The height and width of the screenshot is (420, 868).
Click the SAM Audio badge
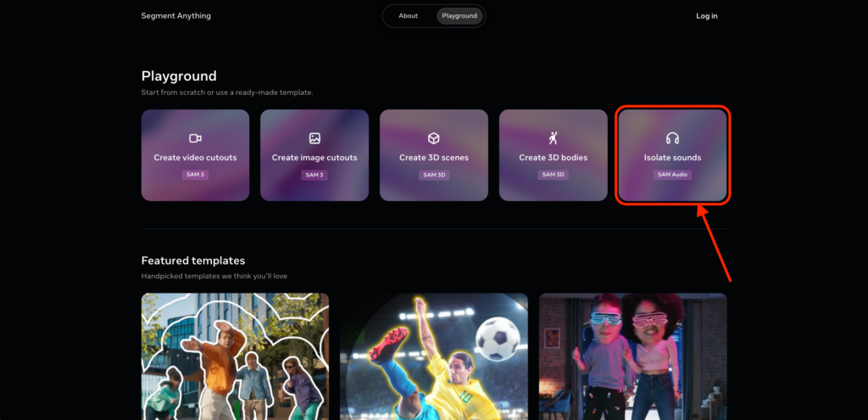click(672, 175)
